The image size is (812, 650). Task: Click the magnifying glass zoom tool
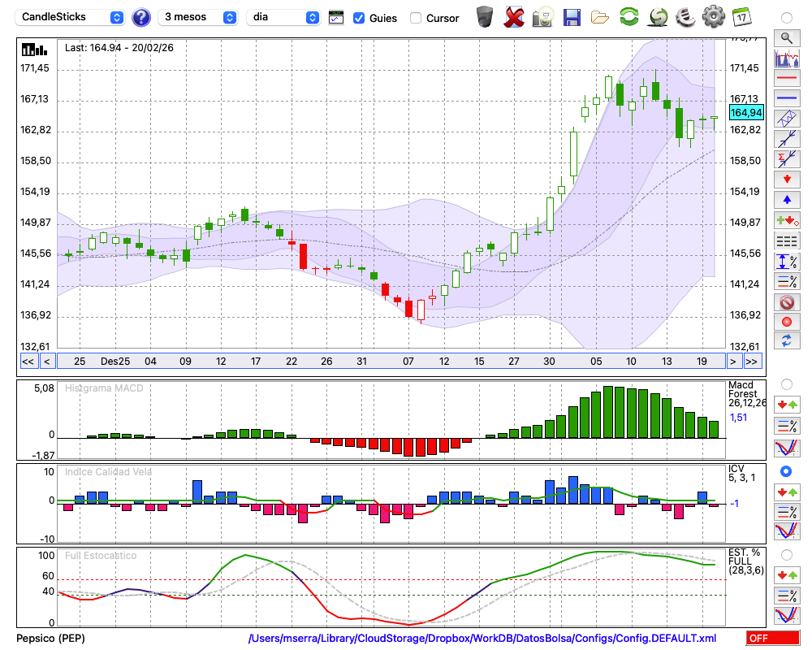pyautogui.click(x=786, y=37)
